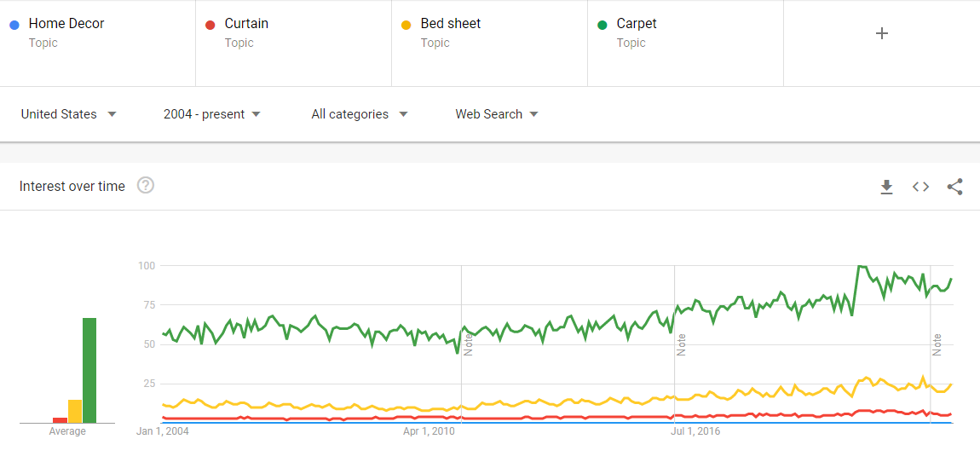Open the Interest over time help icon
980x468 pixels.
pyautogui.click(x=146, y=186)
